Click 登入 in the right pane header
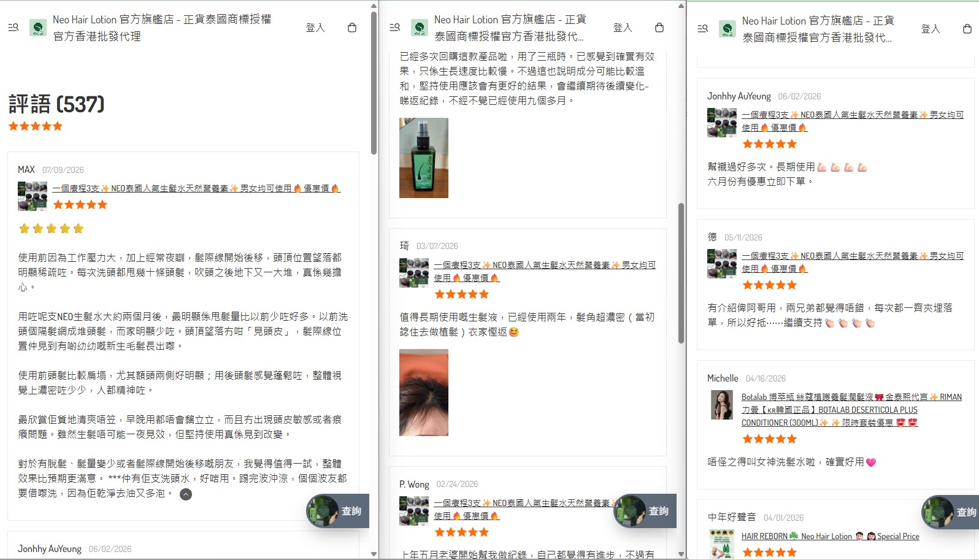Screen dimensions: 979x560 coord(931,29)
